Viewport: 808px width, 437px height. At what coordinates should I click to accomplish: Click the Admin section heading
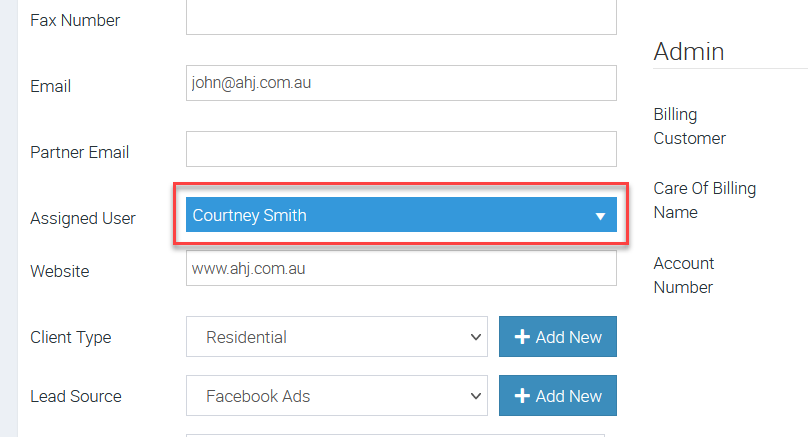(689, 52)
